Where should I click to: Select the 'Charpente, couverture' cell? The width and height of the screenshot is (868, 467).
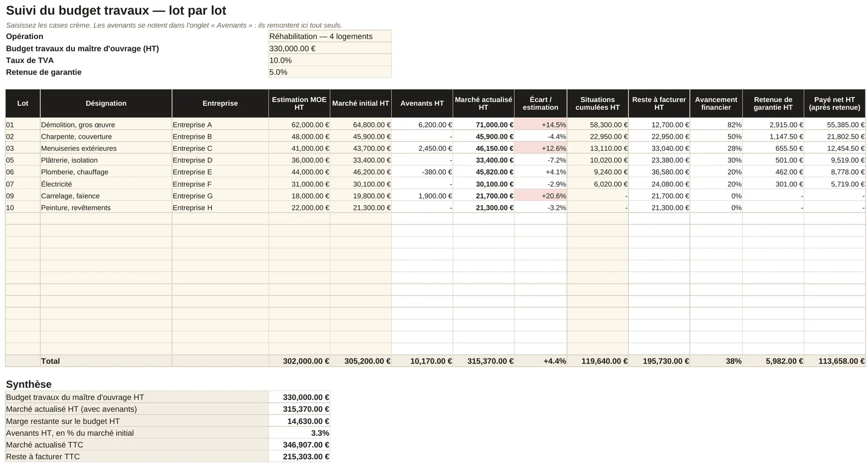(x=106, y=137)
